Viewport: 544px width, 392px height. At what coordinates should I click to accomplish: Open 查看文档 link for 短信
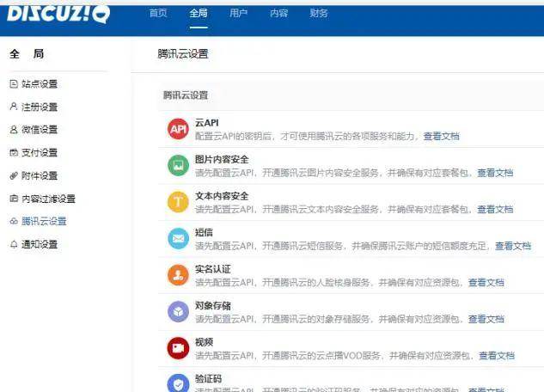click(x=513, y=246)
